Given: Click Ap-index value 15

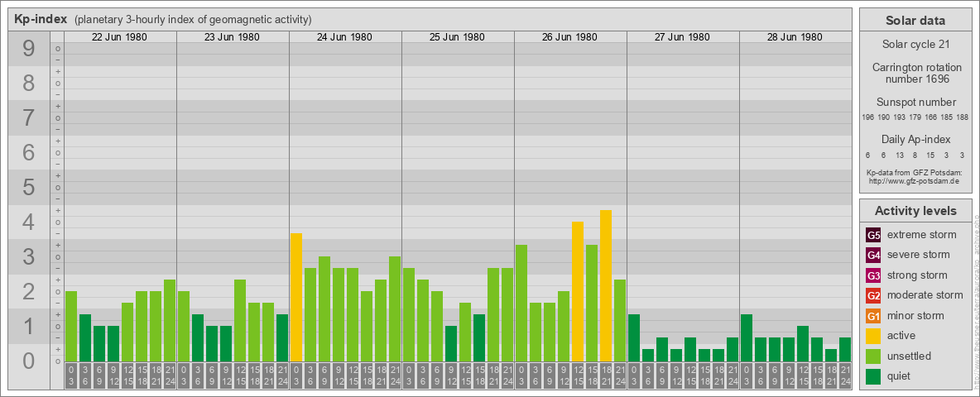Looking at the screenshot, I should [930, 155].
